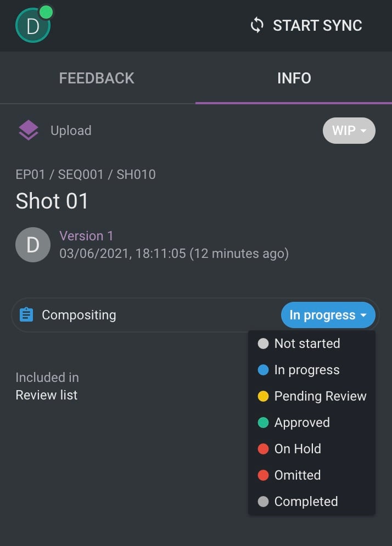Image resolution: width=392 pixels, height=546 pixels.
Task: Click the sync arrows icon
Action: pyautogui.click(x=257, y=25)
